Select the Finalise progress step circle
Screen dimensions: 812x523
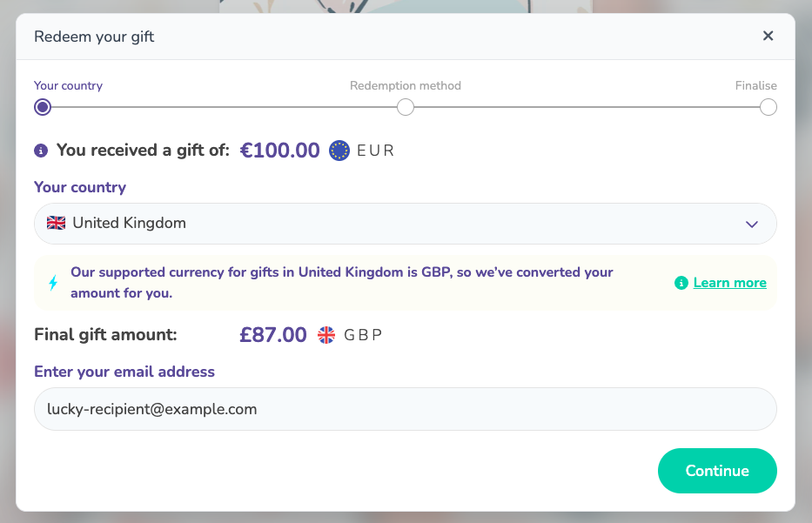[768, 106]
